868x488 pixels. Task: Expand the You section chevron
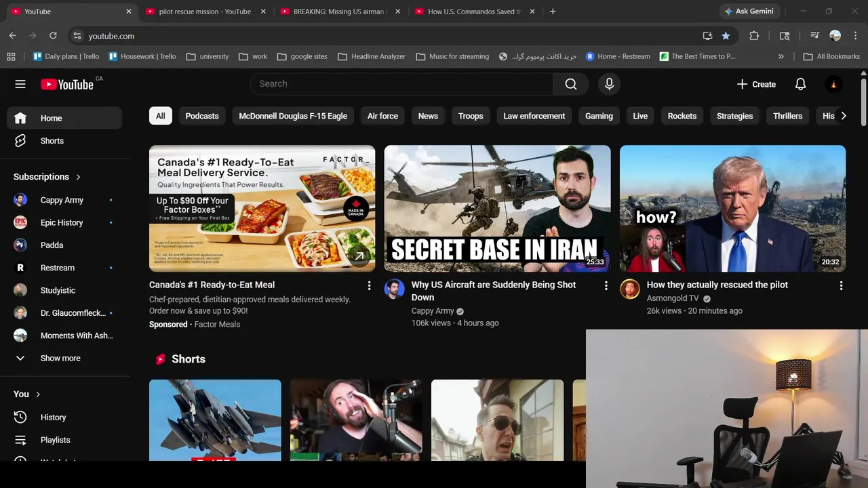pos(38,394)
